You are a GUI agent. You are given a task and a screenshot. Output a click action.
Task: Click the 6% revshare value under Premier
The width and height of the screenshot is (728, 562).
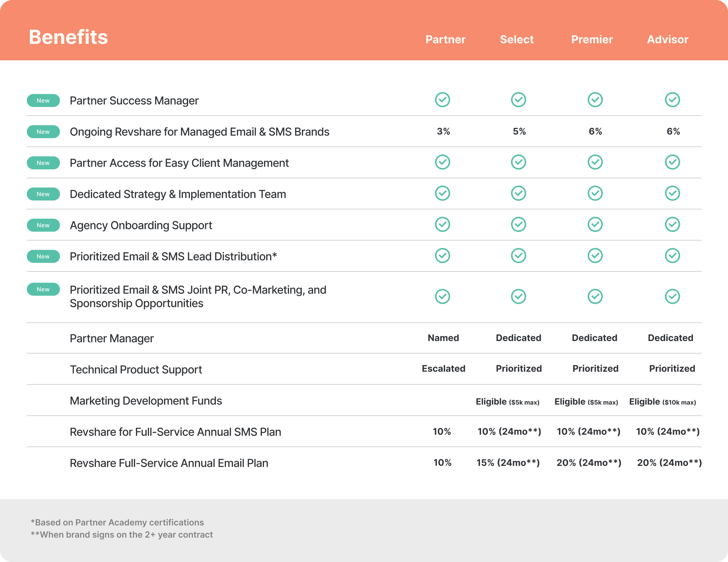click(595, 131)
